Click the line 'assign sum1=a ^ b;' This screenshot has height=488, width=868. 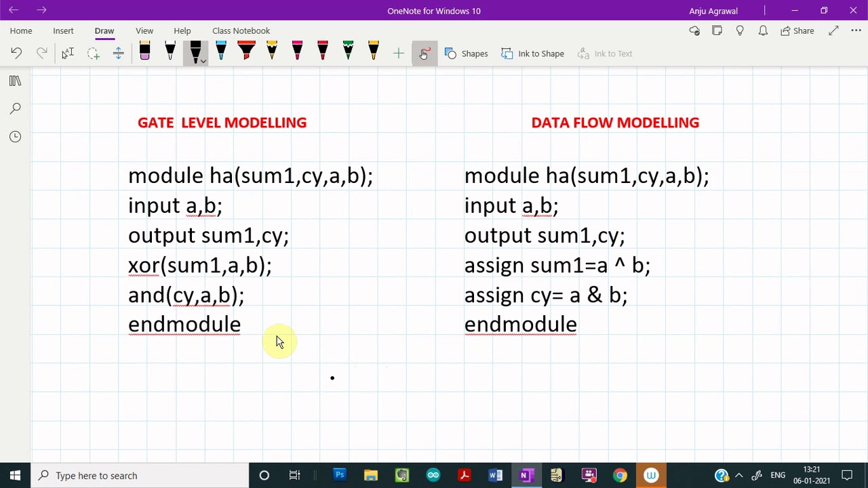point(557,265)
